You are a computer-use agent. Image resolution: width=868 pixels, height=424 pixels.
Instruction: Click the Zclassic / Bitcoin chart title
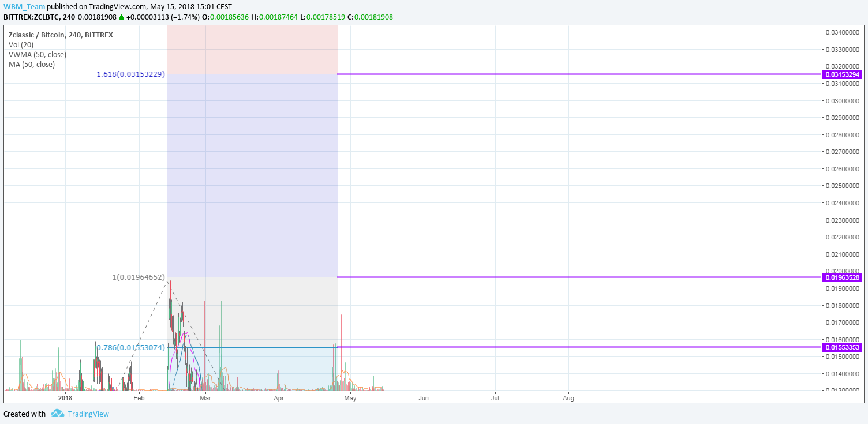point(61,35)
